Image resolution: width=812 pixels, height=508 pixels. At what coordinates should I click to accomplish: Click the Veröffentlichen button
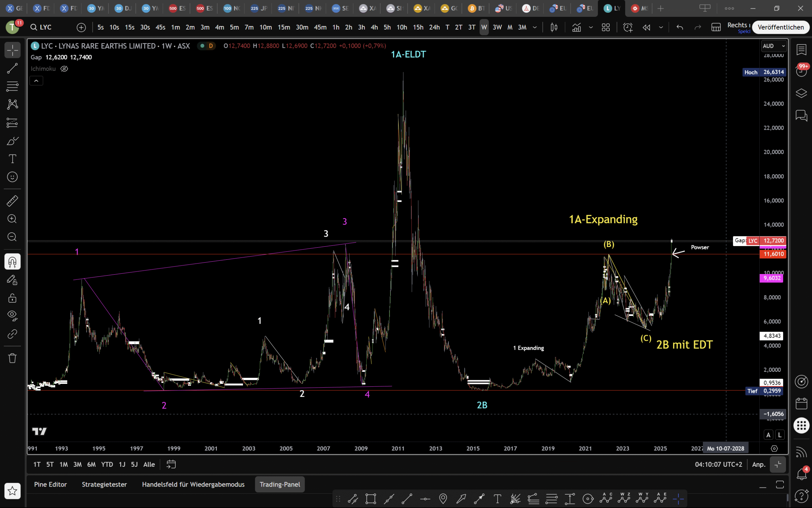(780, 27)
